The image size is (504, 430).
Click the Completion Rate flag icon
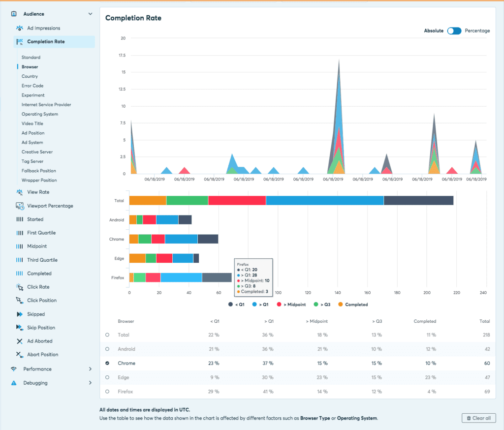click(20, 41)
